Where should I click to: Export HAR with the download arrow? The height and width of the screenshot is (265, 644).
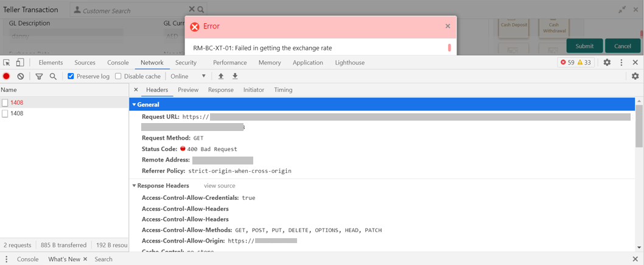[x=235, y=76]
